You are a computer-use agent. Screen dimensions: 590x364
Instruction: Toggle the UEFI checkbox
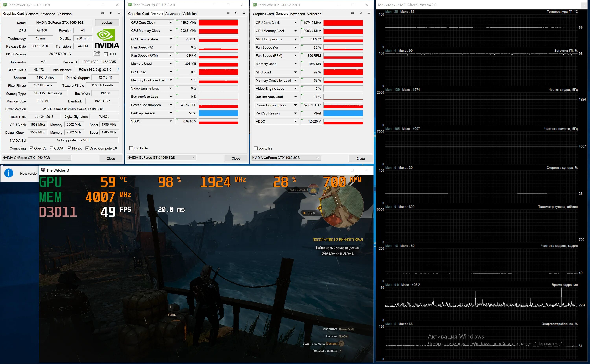(106, 54)
